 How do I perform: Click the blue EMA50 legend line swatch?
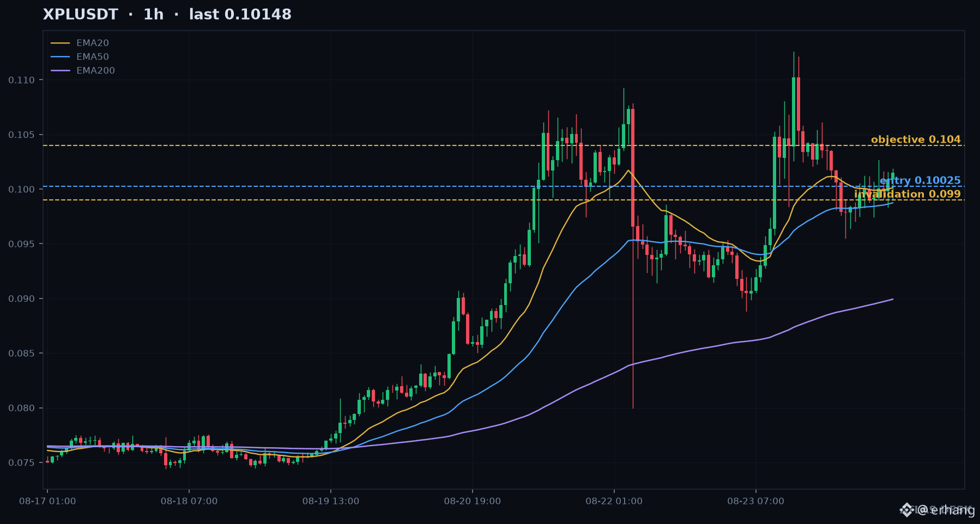(61, 57)
